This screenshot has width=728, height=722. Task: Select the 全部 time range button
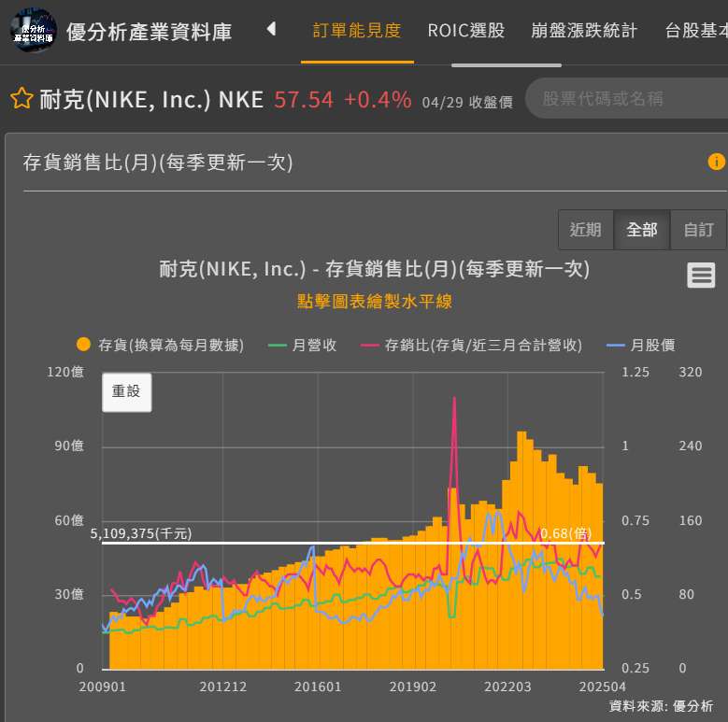[642, 230]
